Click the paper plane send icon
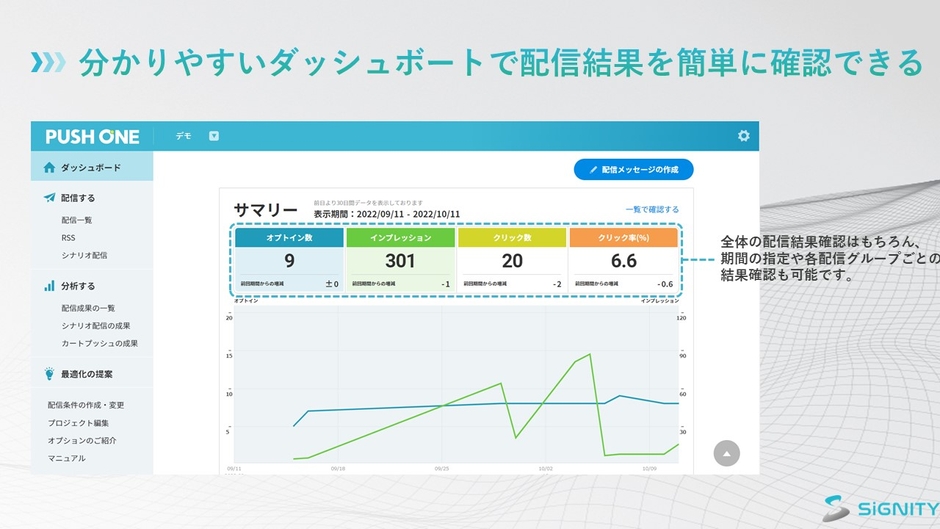Screen dimensions: 940x529 (49, 198)
